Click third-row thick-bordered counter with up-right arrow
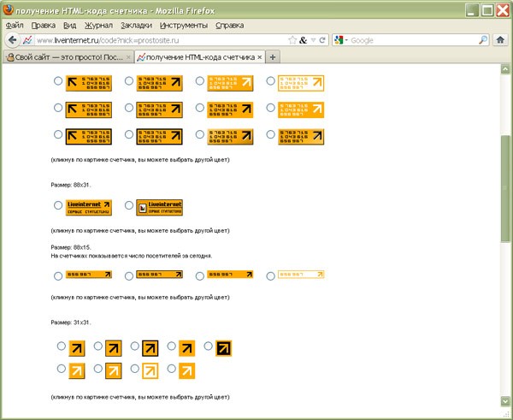Viewport: 513px width, 420px height. 159,137
